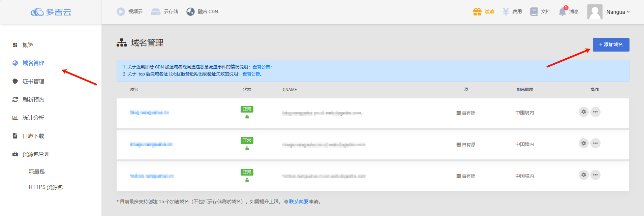Select 刷新预热 in the sidebar

(x=33, y=99)
